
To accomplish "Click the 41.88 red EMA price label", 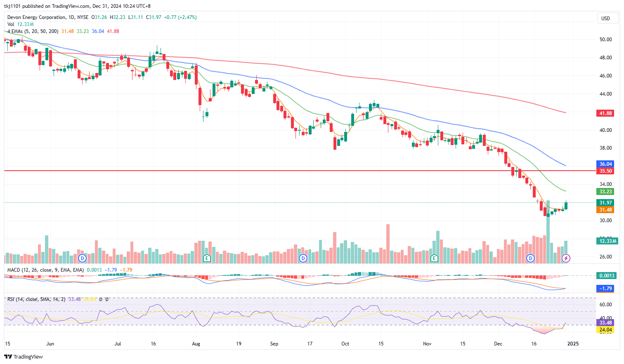I will click(x=605, y=113).
